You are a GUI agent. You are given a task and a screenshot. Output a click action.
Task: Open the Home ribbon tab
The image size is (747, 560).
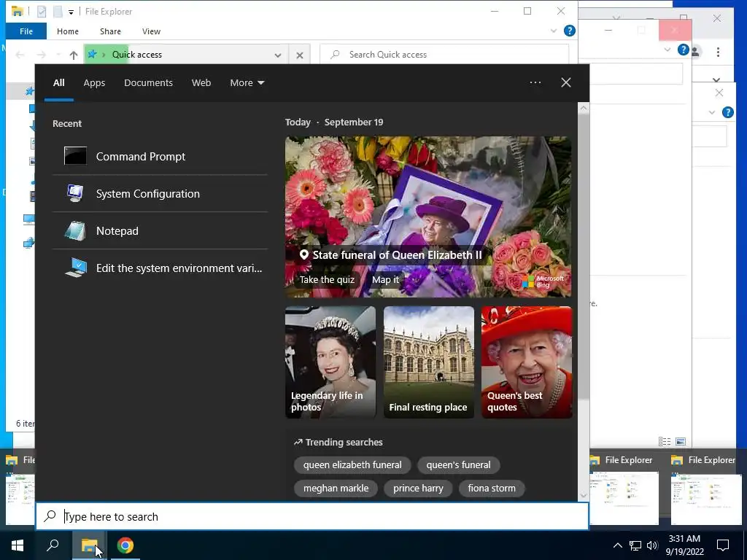[x=68, y=31]
